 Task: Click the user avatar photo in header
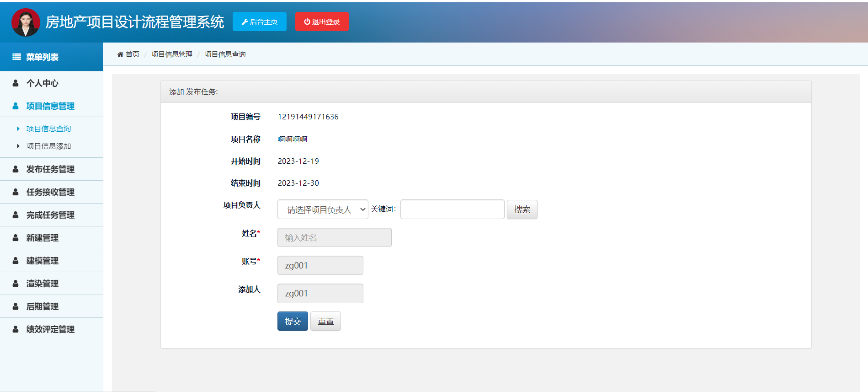[26, 22]
